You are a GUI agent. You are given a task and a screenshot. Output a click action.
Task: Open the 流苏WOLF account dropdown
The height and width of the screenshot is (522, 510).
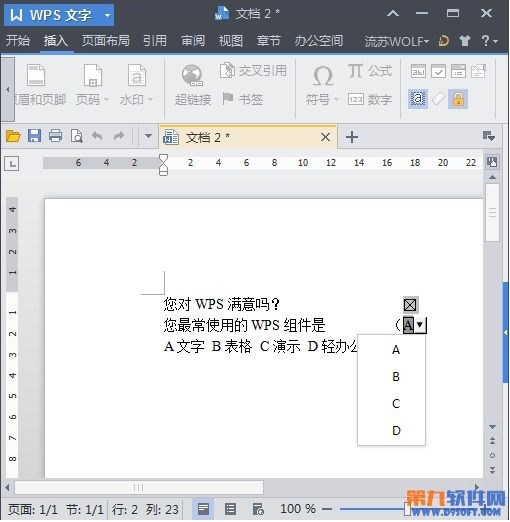(397, 41)
